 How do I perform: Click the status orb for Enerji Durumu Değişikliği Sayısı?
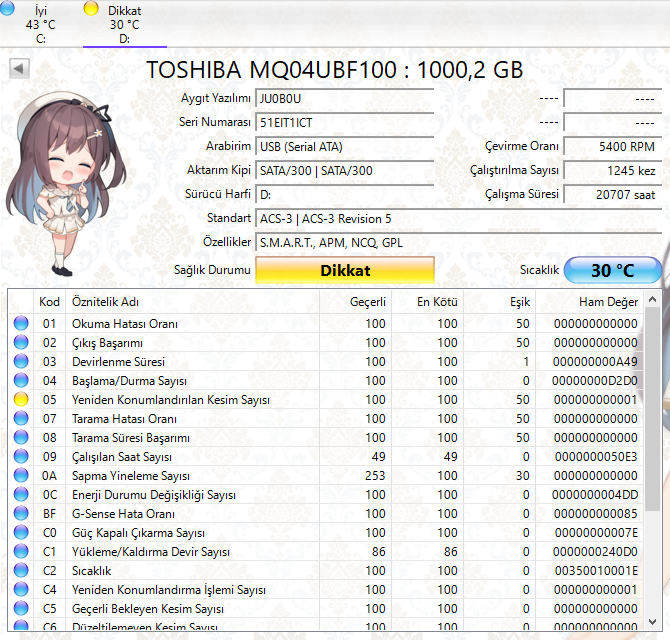pos(21,494)
